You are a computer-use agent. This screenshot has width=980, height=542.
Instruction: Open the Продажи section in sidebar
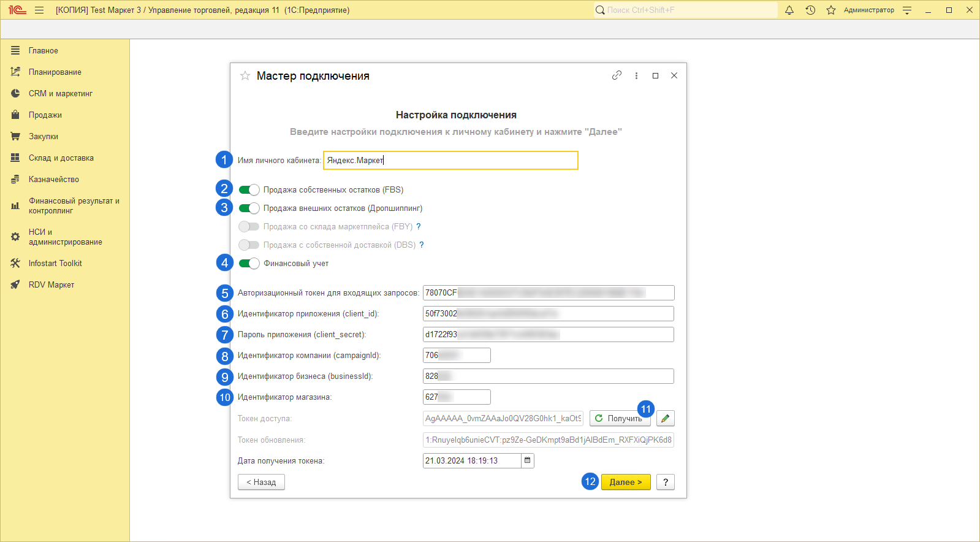45,115
